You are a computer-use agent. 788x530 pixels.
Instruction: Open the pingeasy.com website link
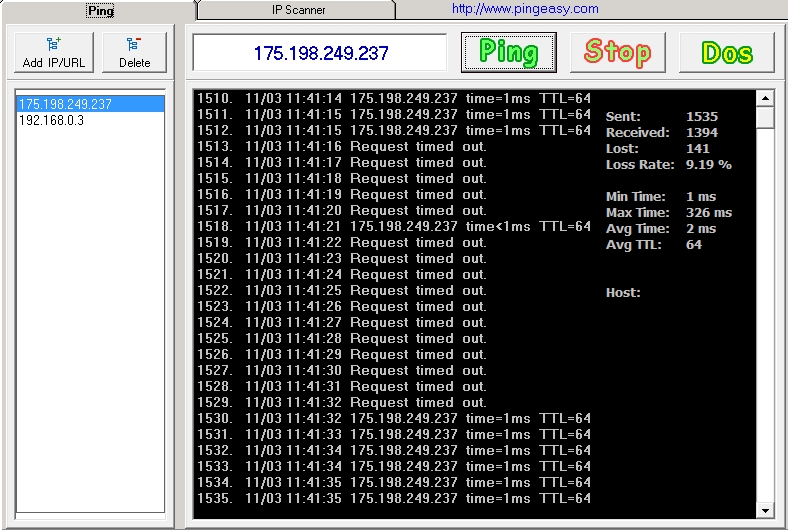(x=525, y=9)
